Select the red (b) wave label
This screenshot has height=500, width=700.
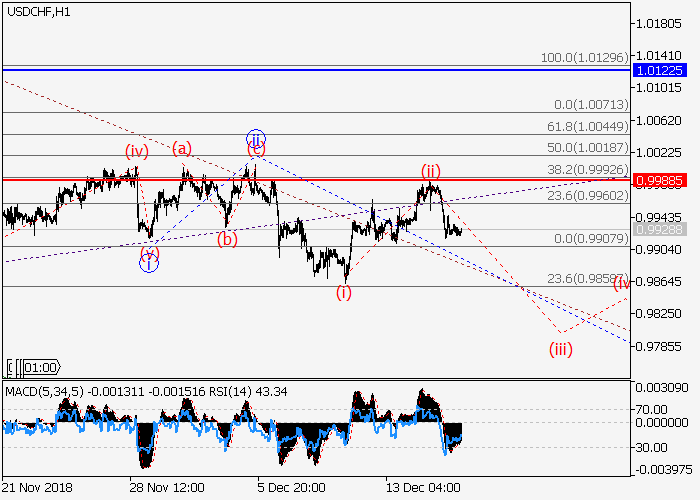(228, 239)
